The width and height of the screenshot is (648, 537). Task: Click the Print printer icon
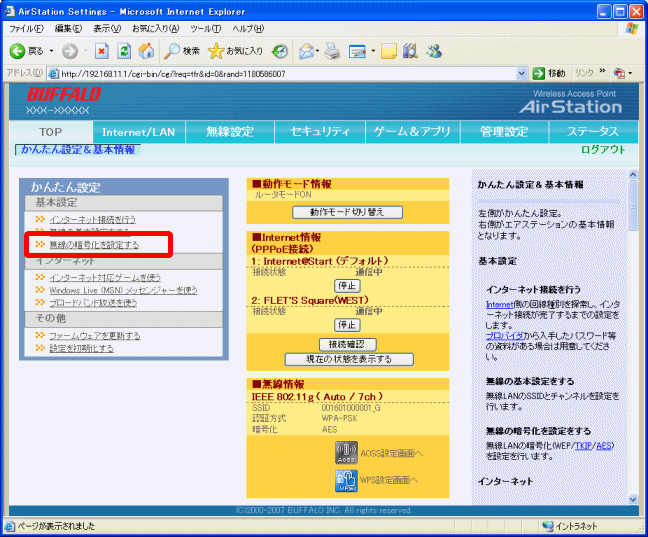[332, 51]
